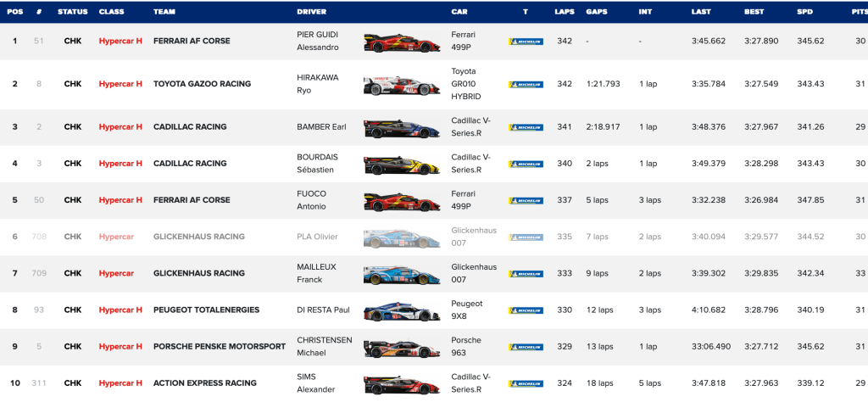Click the Michelin logo in Sims Alexander's row
This screenshot has width=868, height=402.
pos(526,383)
